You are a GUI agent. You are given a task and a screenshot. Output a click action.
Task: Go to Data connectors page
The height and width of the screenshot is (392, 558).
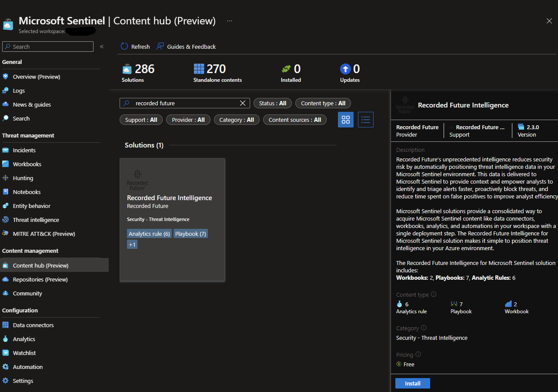click(x=33, y=325)
